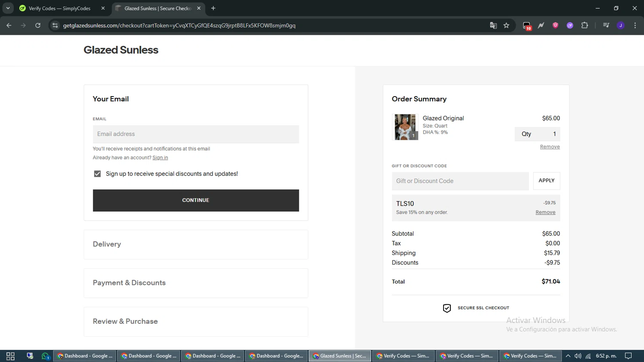644x362 pixels.
Task: Open the tab search dropdown arrow
Action: point(8,8)
